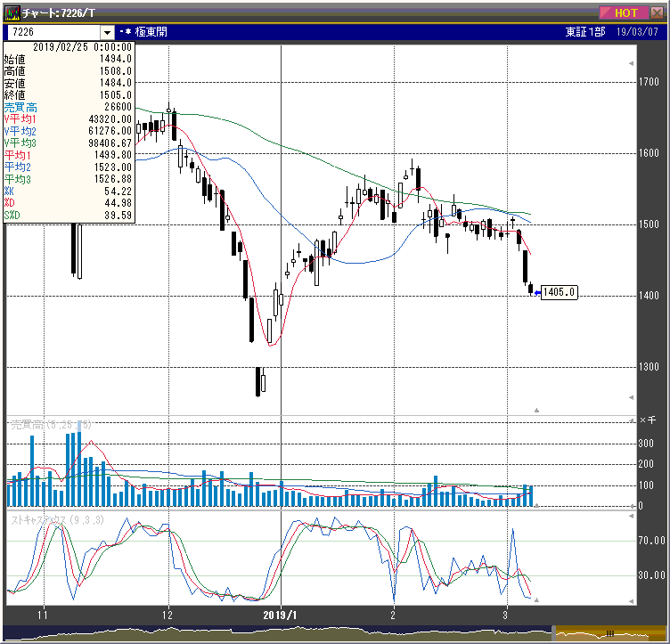Click gray left-arrow marker at volume 0 level
670x644 pixels.
pyautogui.click(x=633, y=505)
